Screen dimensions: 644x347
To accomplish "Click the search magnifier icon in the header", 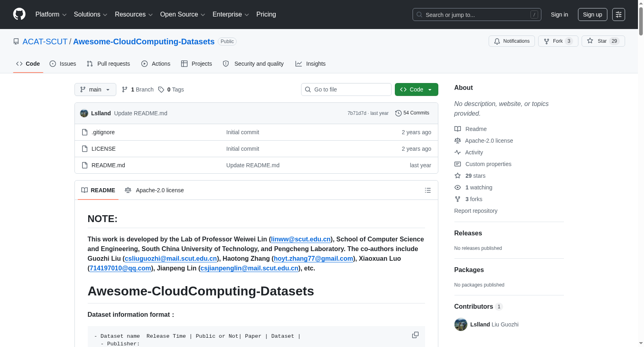I will (x=419, y=15).
